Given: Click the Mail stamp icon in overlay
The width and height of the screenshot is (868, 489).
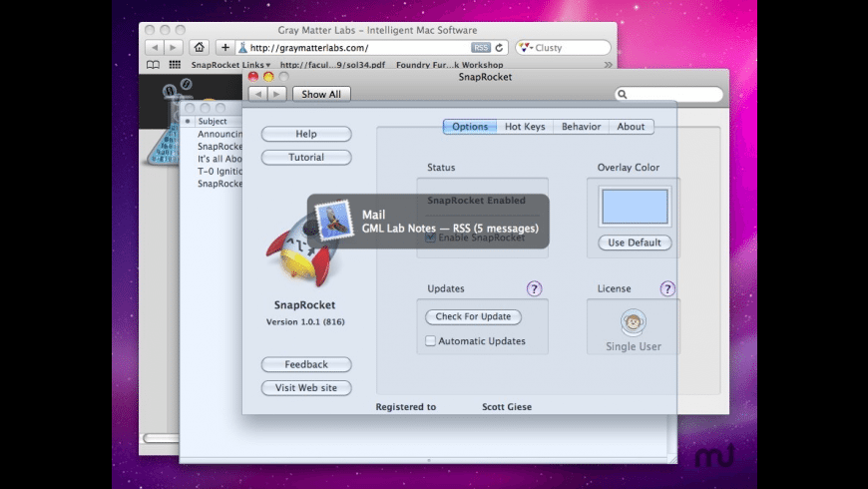Looking at the screenshot, I should (334, 220).
